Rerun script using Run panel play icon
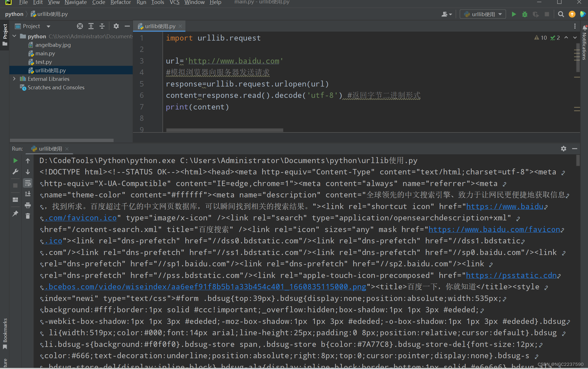588x369 pixels. pos(15,161)
